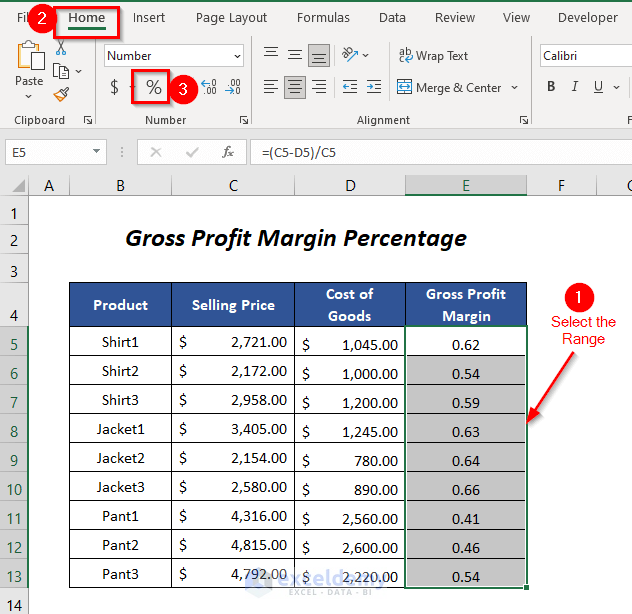
Task: Click the Cancel formula X icon
Action: click(x=156, y=152)
